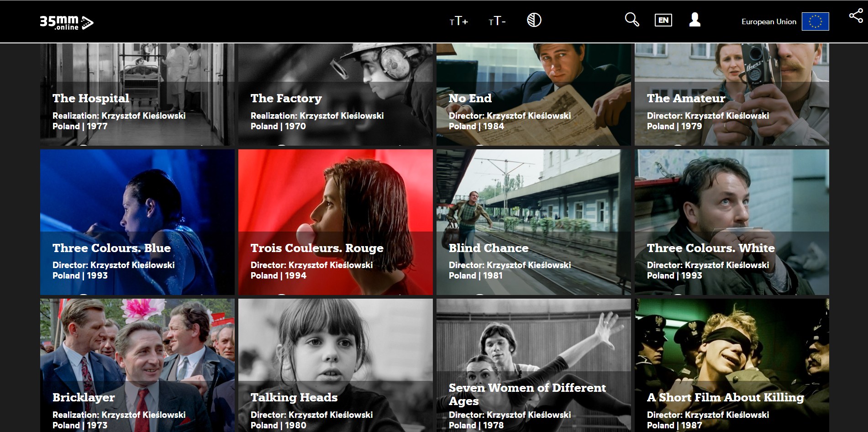
Task: Click the director credit line under No End
Action: [510, 116]
